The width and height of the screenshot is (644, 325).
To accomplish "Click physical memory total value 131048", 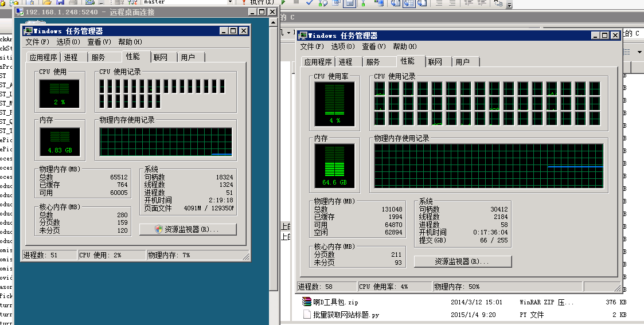I will [392, 209].
